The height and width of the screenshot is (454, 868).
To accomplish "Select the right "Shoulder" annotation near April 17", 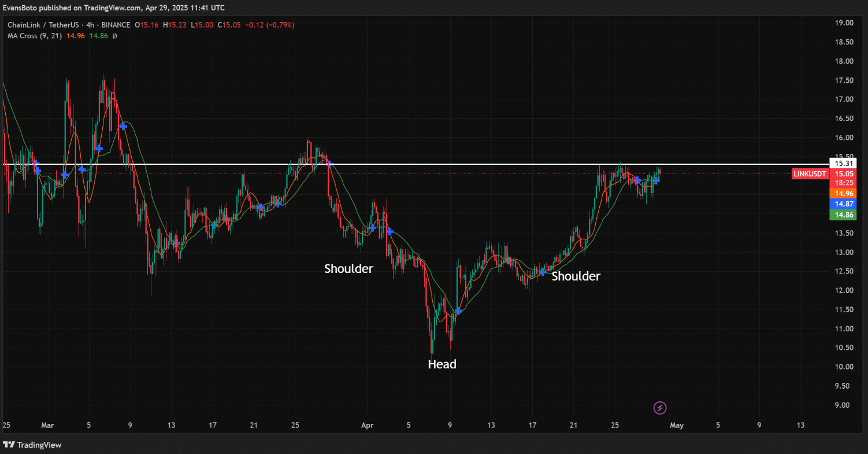I will 576,276.
